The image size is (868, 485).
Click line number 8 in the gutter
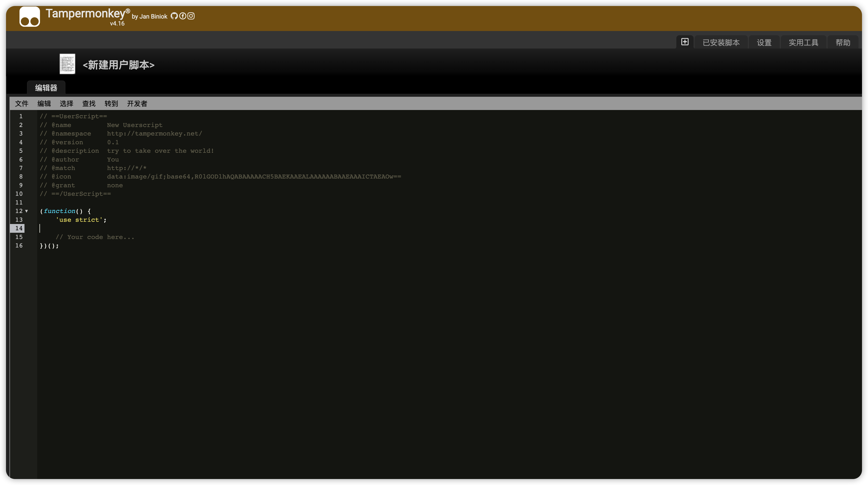pos(21,176)
